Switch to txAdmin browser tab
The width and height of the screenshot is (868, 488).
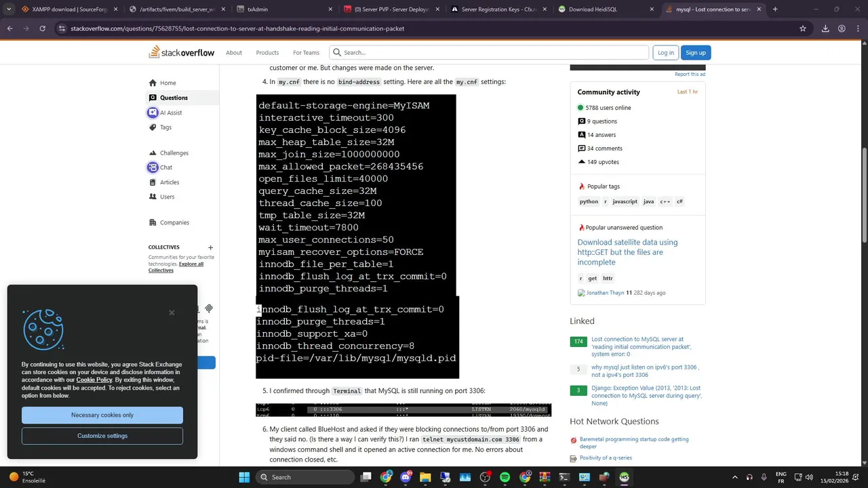(285, 9)
